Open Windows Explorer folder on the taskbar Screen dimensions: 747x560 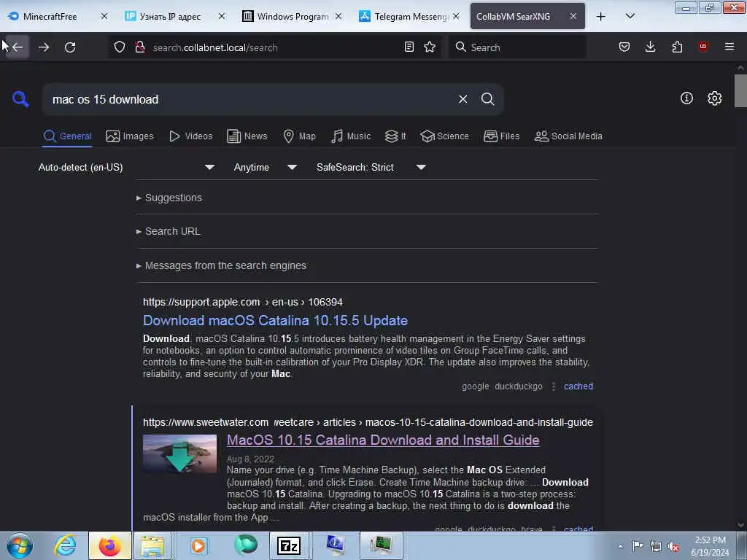pyautogui.click(x=152, y=545)
